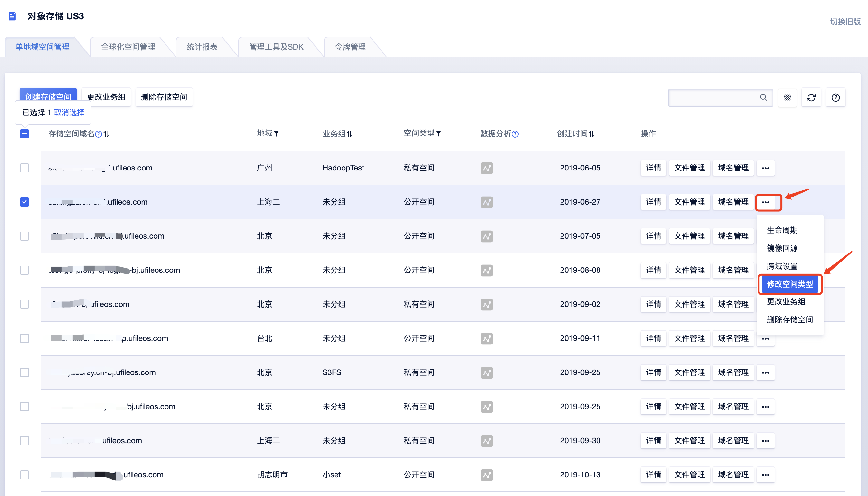
Task: Open 文件管理 for the 2019-06-27 row
Action: point(689,202)
